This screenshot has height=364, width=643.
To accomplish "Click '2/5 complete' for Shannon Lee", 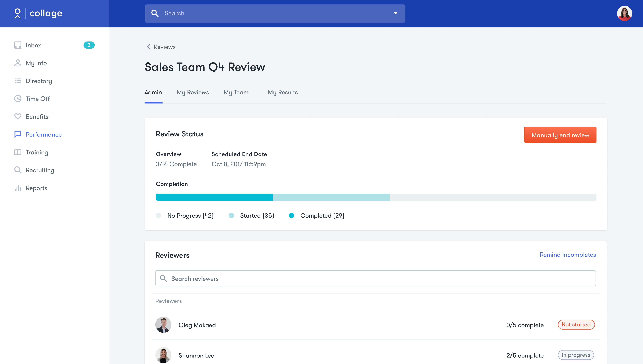I will (525, 355).
